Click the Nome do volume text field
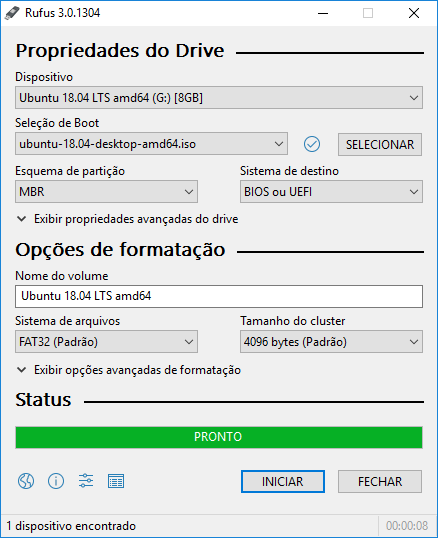This screenshot has width=438, height=538. click(219, 296)
